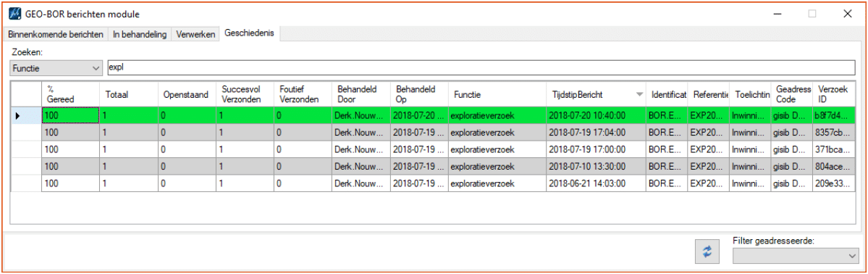The image size is (868, 274).
Task: Click the refresh arrows icon button
Action: tap(707, 252)
